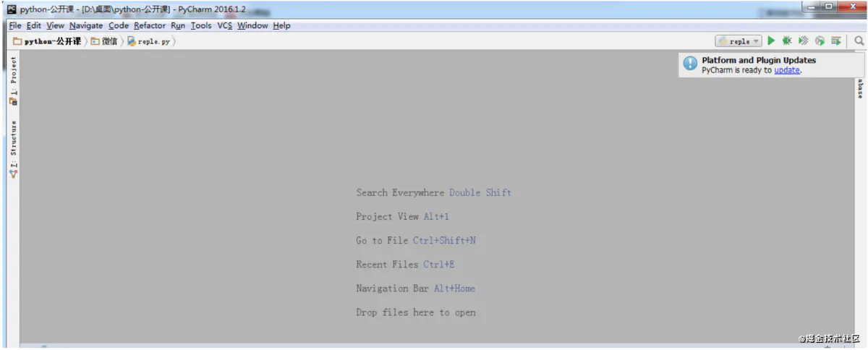Open Search Everywhere magnifier icon
This screenshot has width=868, height=350.
(859, 41)
